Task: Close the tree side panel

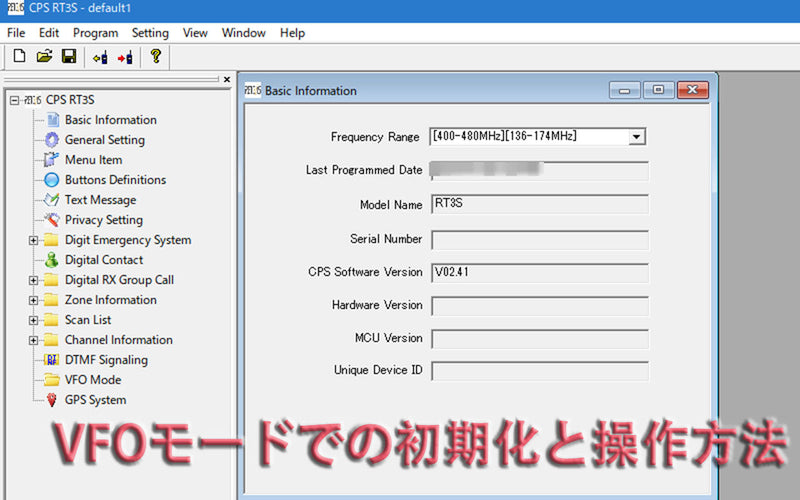Action: [x=226, y=80]
